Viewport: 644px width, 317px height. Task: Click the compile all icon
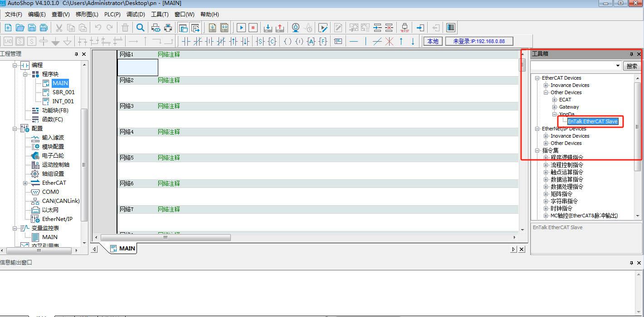pyautogui.click(x=224, y=28)
